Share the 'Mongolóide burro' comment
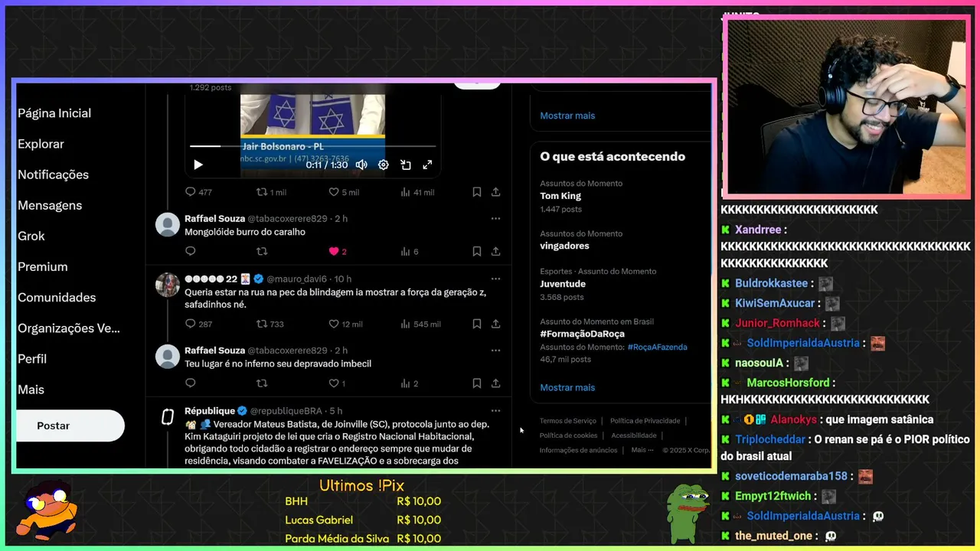The height and width of the screenshot is (551, 980). [495, 251]
